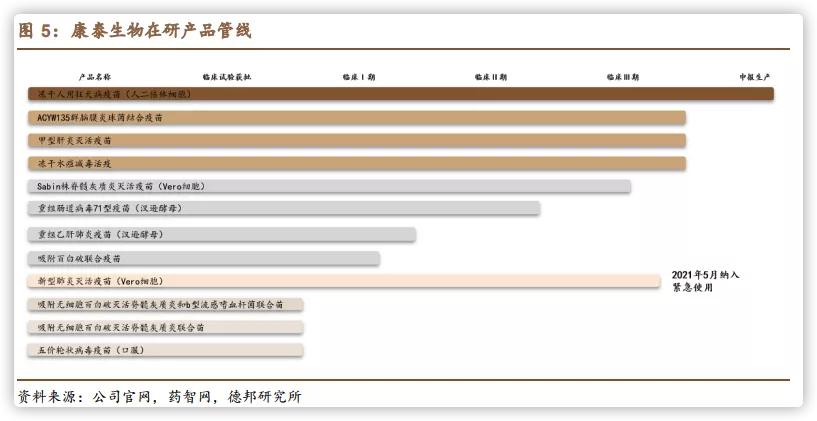Select the '冻干人用狂犬病疫苗（人二倍体细胞）' label
This screenshot has width=817, height=421.
click(x=115, y=94)
